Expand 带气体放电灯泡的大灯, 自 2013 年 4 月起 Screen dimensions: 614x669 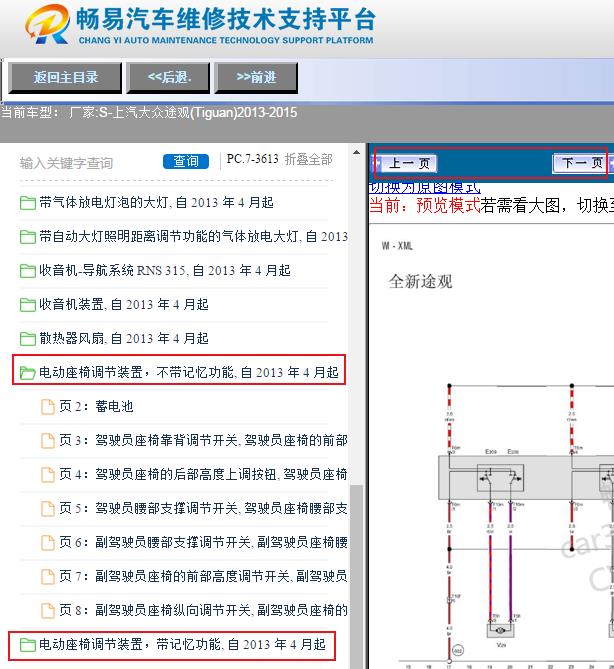click(156, 202)
